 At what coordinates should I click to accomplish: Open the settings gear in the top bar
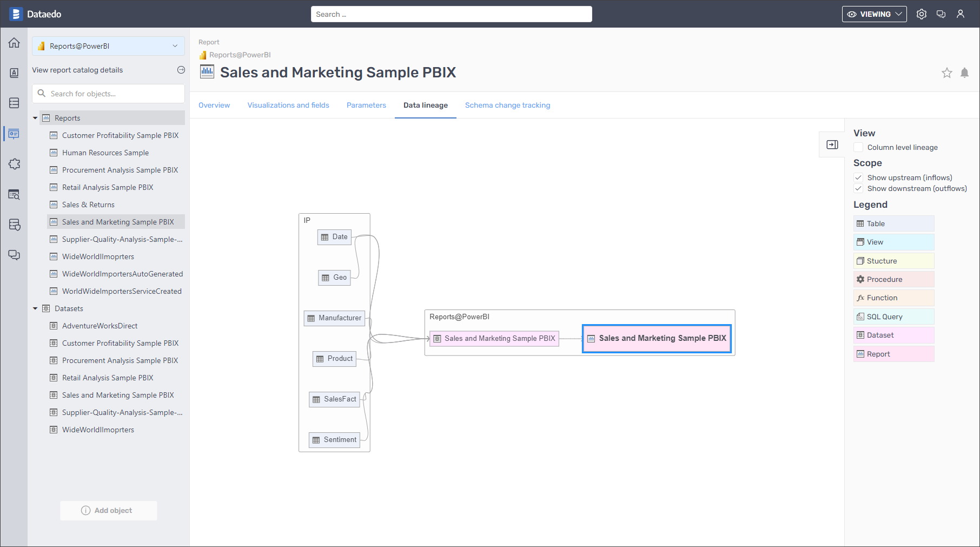coord(921,14)
